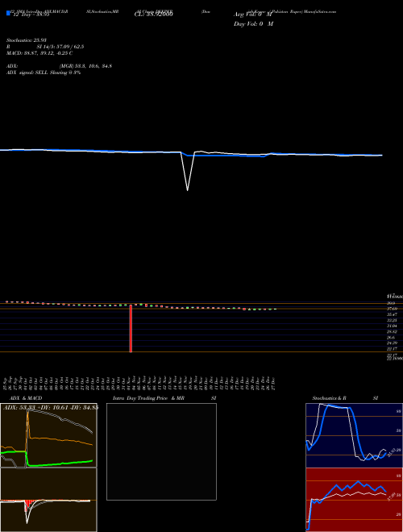Click the 'Stochastics & R SI' panel title
This screenshot has height=532, width=403.
345,398
